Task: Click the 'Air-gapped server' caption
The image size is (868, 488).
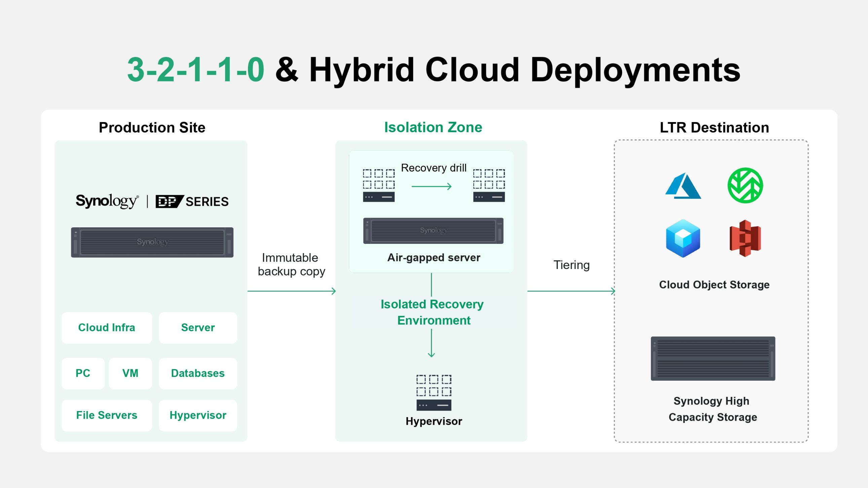Action: pyautogui.click(x=434, y=258)
